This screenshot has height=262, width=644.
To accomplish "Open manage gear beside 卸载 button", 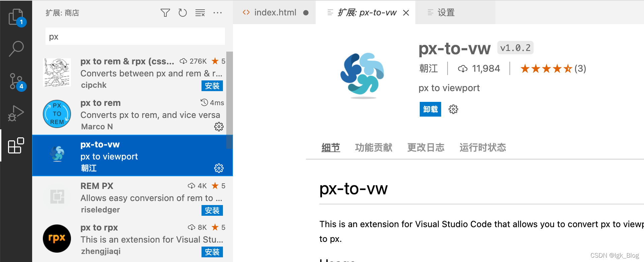I will point(453,109).
